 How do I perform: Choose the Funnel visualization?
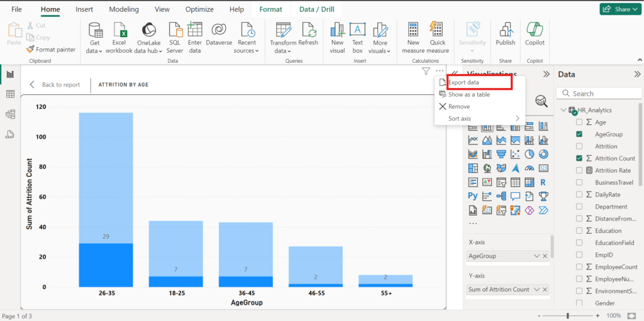(x=501, y=154)
